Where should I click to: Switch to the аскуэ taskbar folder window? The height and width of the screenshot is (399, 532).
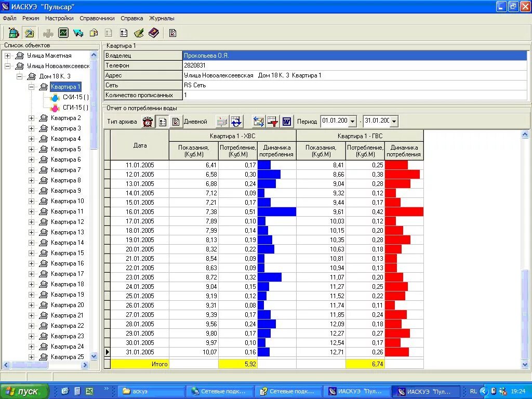[x=151, y=391]
